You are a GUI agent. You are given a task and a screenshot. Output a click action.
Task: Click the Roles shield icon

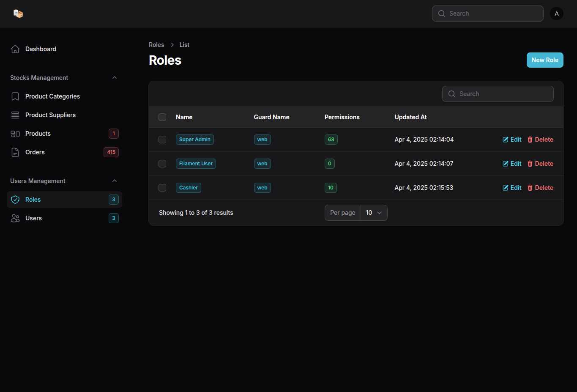coord(15,200)
